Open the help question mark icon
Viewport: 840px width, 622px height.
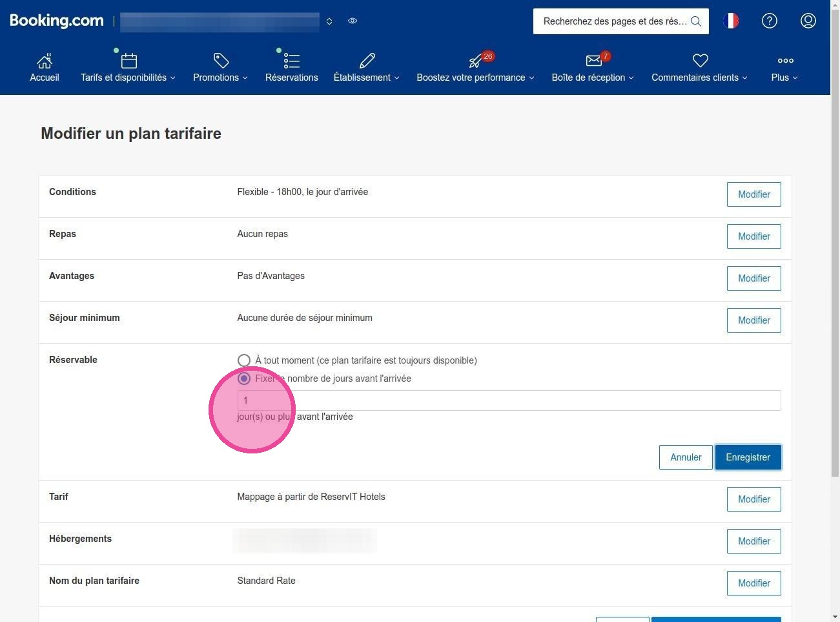pyautogui.click(x=769, y=21)
